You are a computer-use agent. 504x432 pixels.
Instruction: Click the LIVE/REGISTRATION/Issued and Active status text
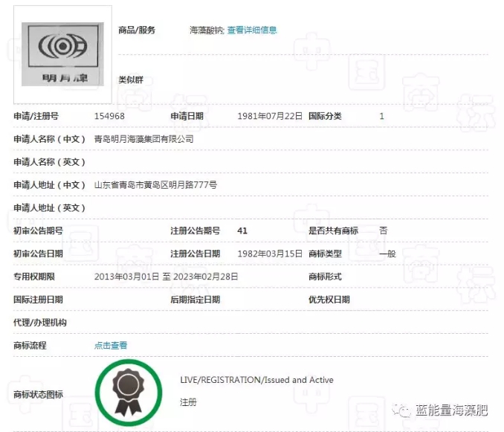pos(256,380)
